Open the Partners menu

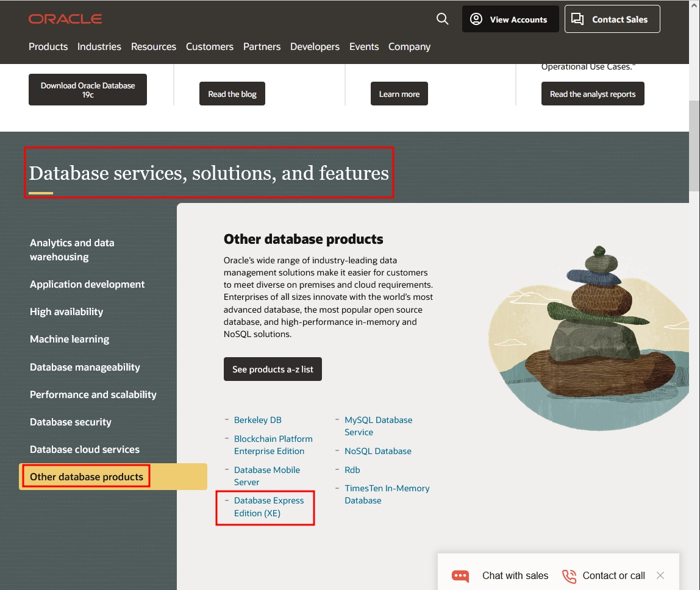[x=262, y=46]
